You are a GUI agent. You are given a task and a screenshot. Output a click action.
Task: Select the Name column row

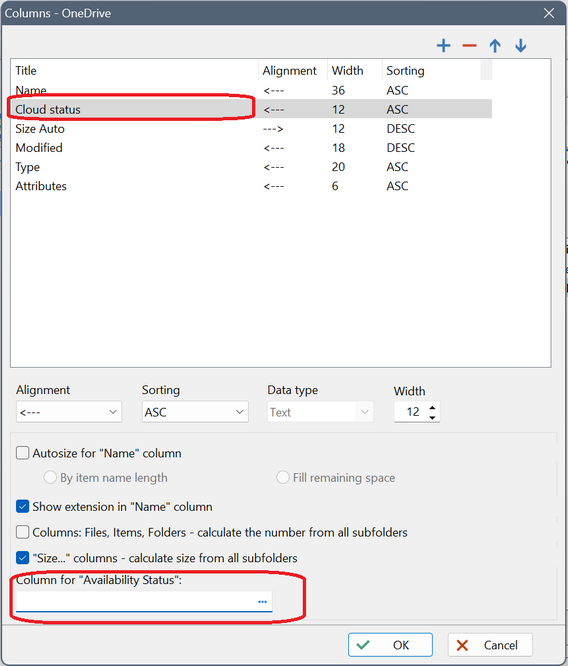pyautogui.click(x=251, y=90)
